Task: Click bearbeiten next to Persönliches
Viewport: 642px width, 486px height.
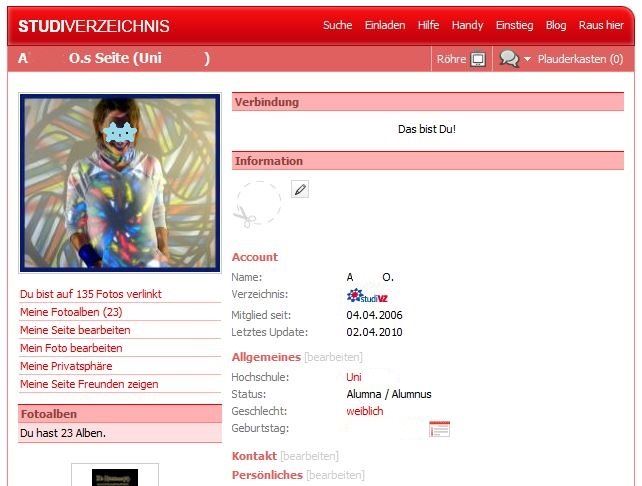Action: click(x=335, y=475)
